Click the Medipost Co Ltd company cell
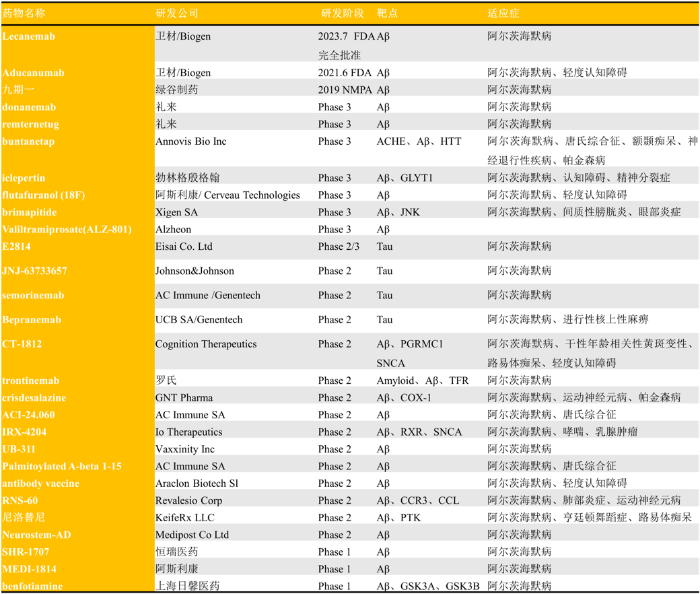Image resolution: width=700 pixels, height=594 pixels. [192, 535]
